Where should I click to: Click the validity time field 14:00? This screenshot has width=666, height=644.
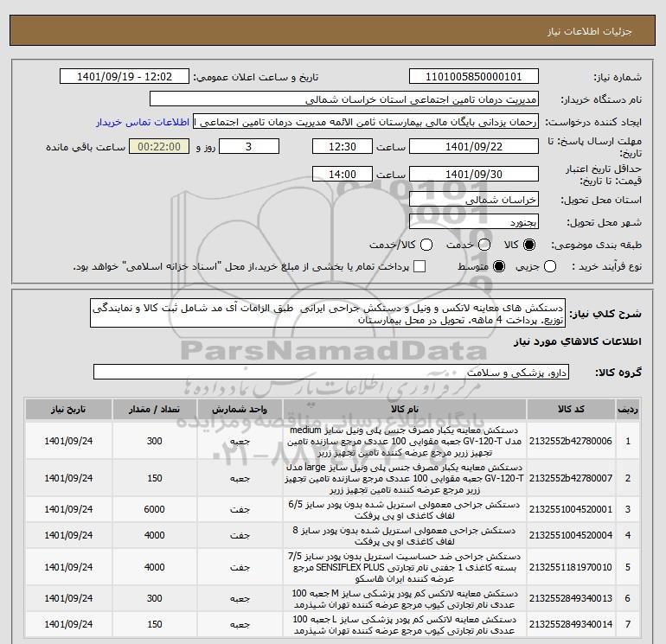[x=343, y=174]
